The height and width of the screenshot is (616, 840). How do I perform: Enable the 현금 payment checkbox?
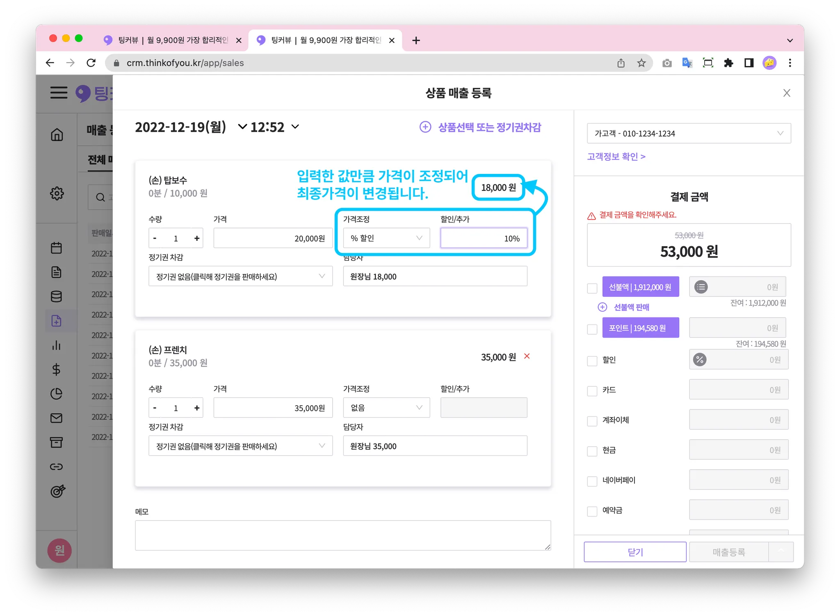(592, 451)
